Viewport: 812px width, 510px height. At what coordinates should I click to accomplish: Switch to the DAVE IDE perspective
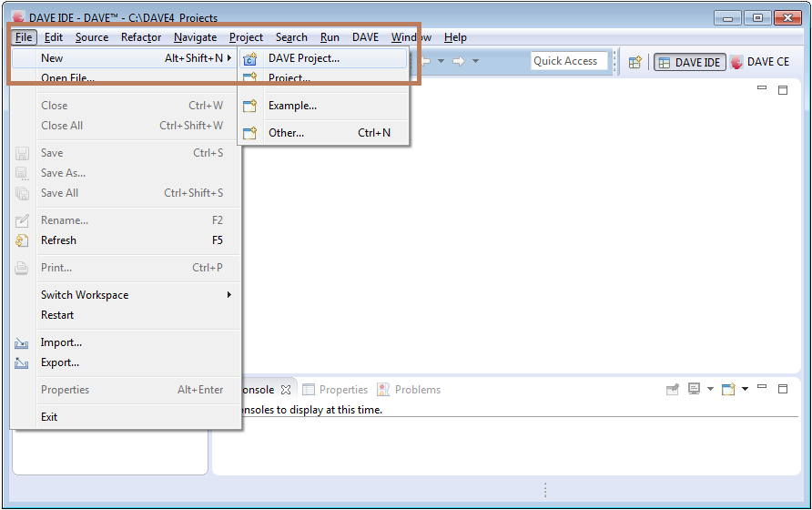(690, 62)
